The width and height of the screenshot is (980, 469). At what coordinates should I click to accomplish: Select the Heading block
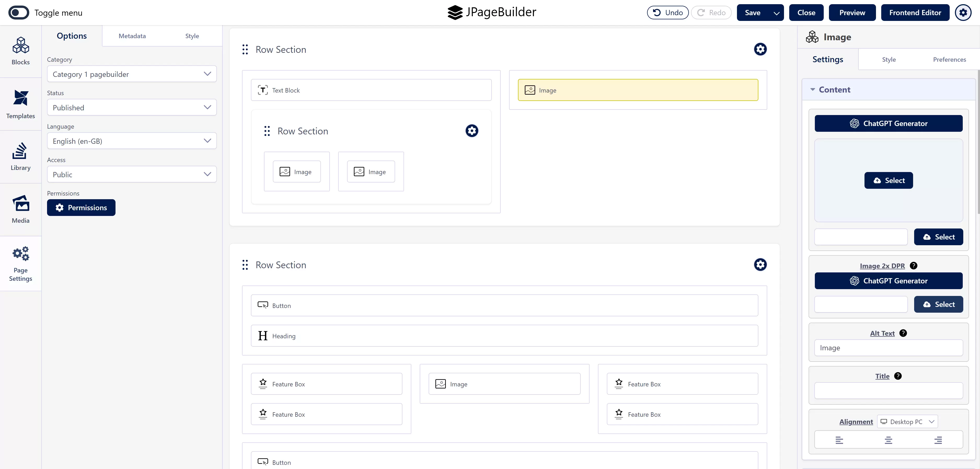(504, 336)
